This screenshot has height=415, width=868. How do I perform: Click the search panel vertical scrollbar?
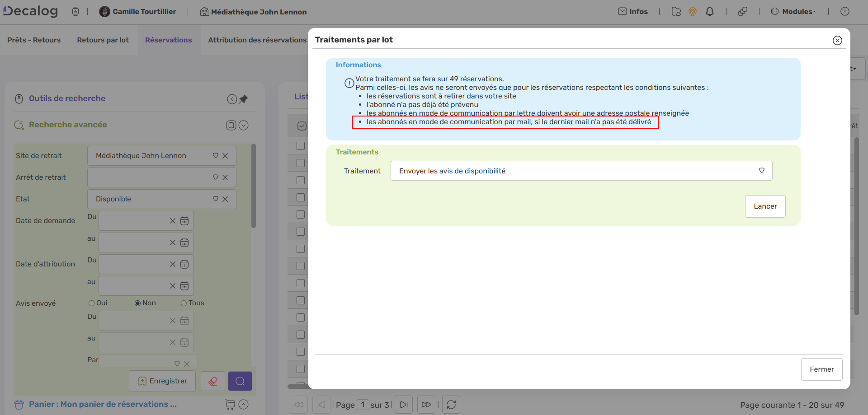pos(254,186)
